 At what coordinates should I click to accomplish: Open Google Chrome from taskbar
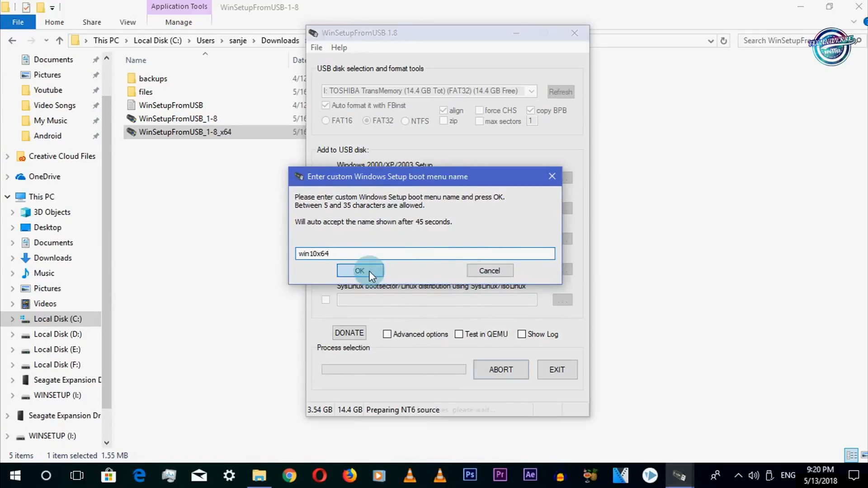(x=289, y=475)
